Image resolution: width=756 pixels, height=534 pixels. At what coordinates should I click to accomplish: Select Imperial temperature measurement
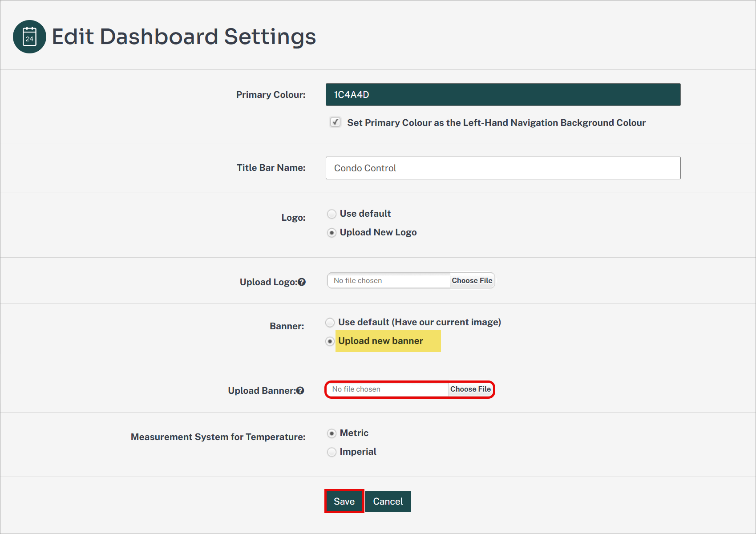[332, 452]
